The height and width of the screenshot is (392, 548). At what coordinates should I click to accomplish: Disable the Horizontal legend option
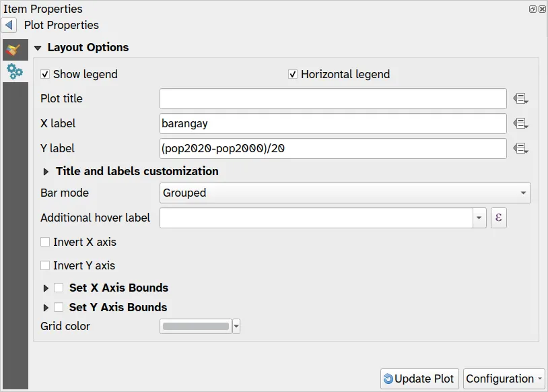click(293, 74)
